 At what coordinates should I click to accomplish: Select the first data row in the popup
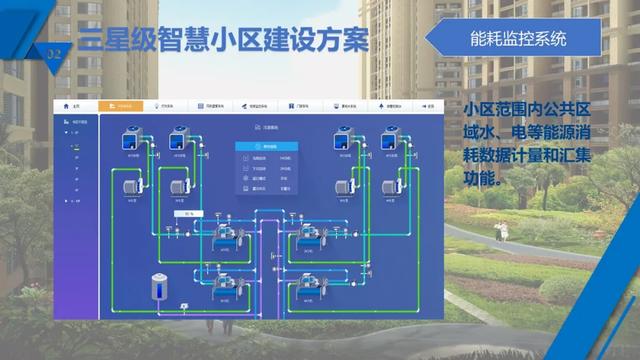[267, 158]
